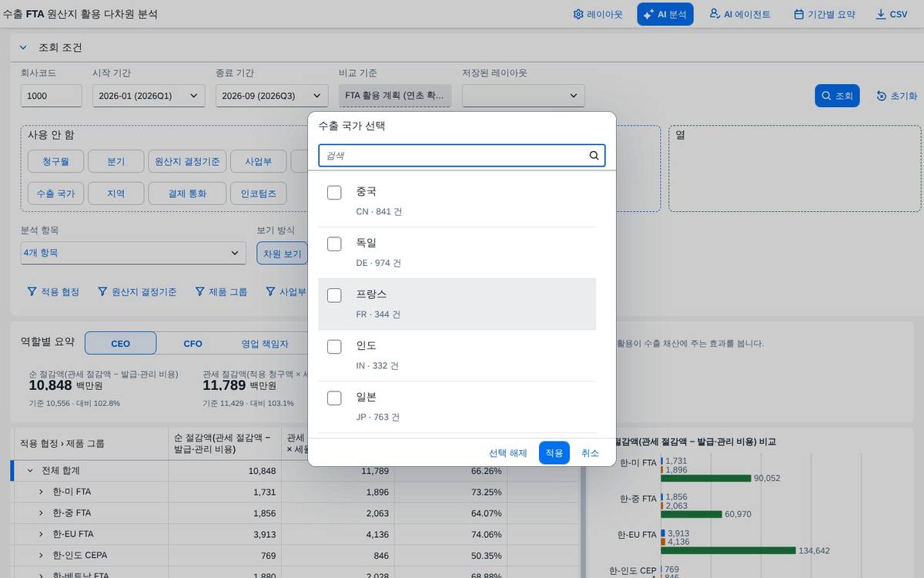Click the green 90,052 bar for 한-미 FTA
Viewport: 924px width, 578px height.
pyautogui.click(x=705, y=478)
